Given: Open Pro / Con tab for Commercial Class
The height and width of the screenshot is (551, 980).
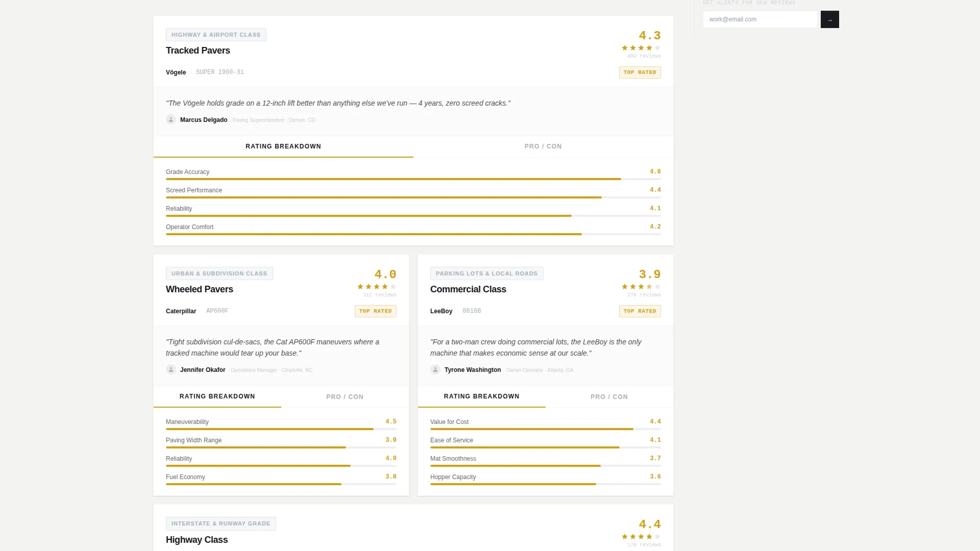Looking at the screenshot, I should 609,397.
